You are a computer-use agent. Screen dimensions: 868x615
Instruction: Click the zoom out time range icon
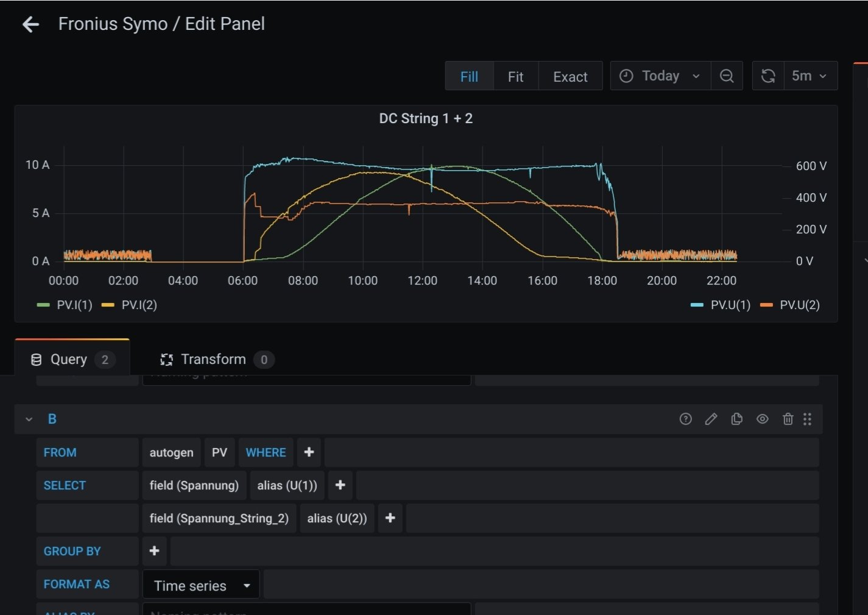coord(727,76)
